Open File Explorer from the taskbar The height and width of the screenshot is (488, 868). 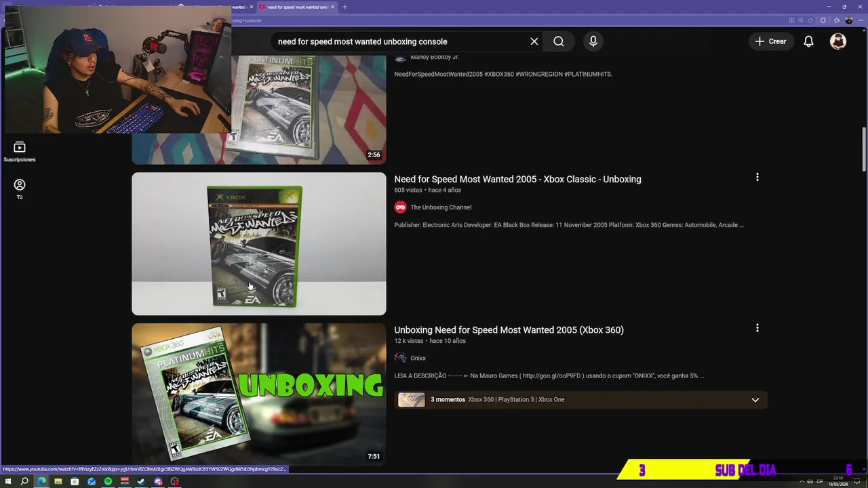[x=58, y=481]
